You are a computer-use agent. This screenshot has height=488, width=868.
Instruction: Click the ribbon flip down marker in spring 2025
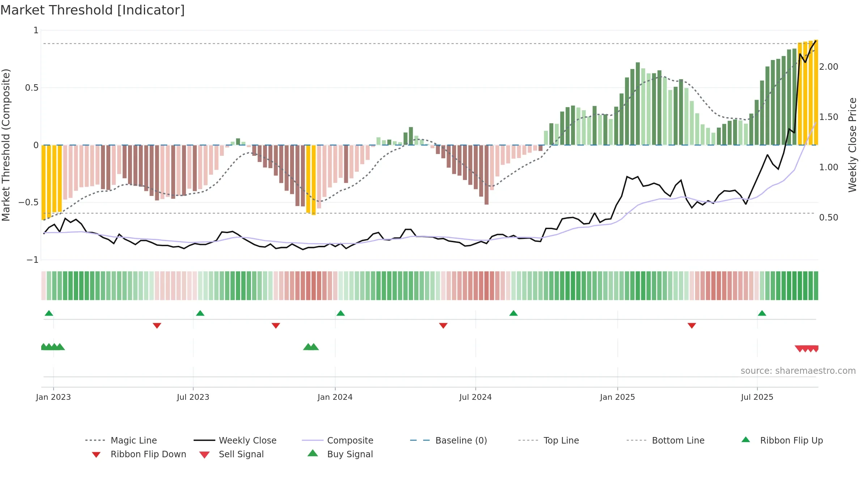point(692,326)
